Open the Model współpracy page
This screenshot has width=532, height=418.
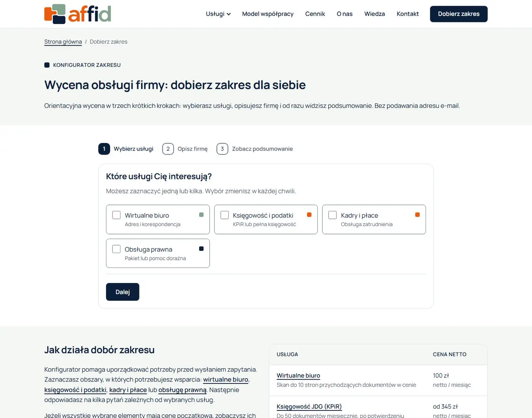(x=268, y=14)
